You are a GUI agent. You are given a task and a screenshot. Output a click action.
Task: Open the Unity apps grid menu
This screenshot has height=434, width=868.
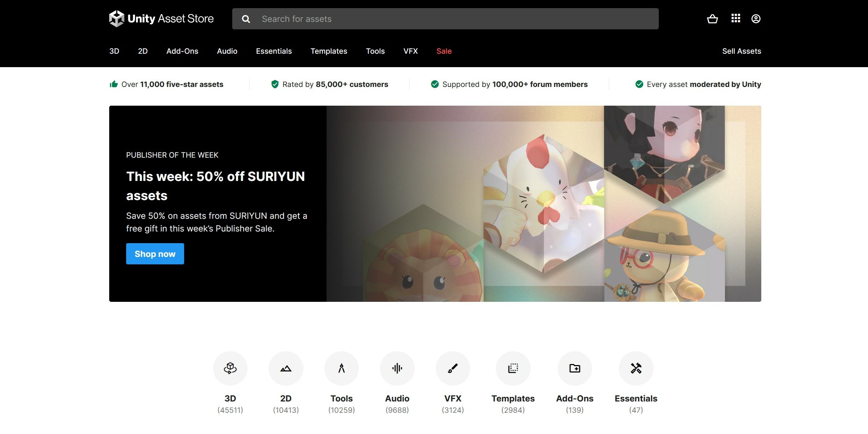[735, 18]
